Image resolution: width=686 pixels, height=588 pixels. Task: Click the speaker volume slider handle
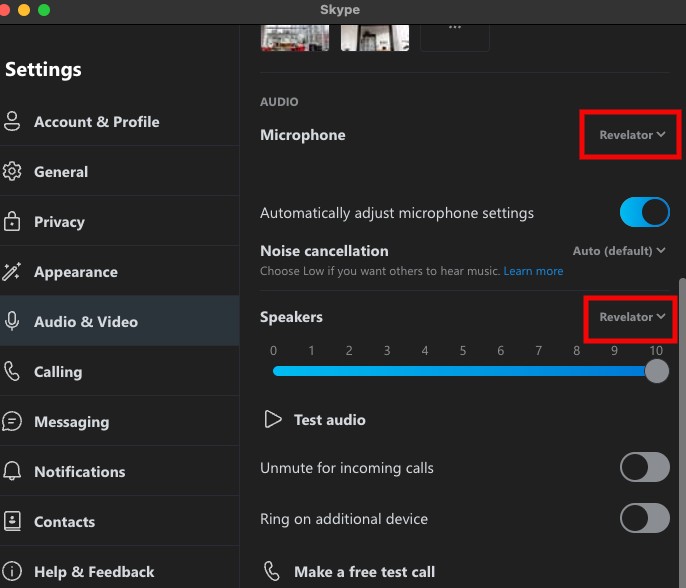point(657,371)
